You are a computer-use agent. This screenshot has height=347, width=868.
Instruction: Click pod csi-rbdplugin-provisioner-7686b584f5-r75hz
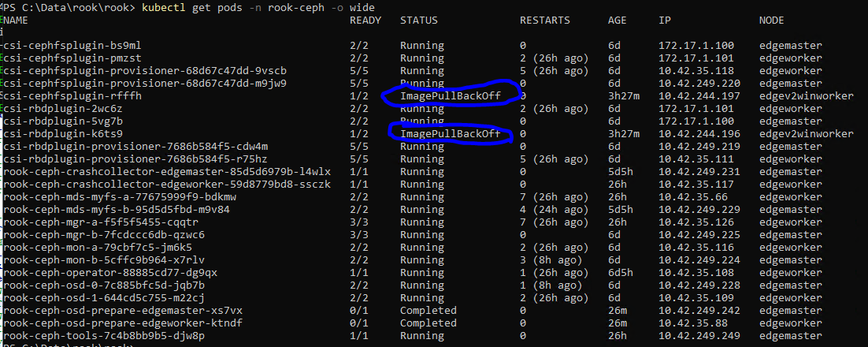coord(135,159)
